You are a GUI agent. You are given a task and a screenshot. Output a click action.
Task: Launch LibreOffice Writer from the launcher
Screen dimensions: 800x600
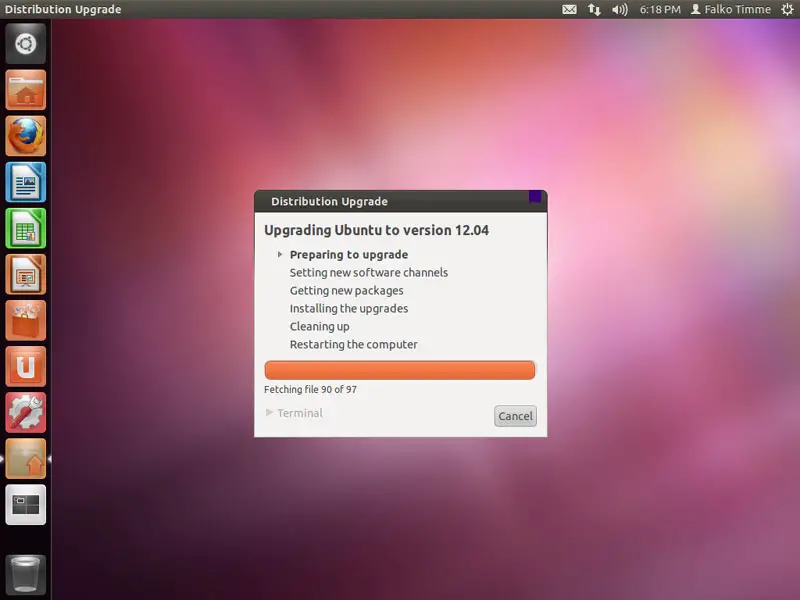pos(26,182)
